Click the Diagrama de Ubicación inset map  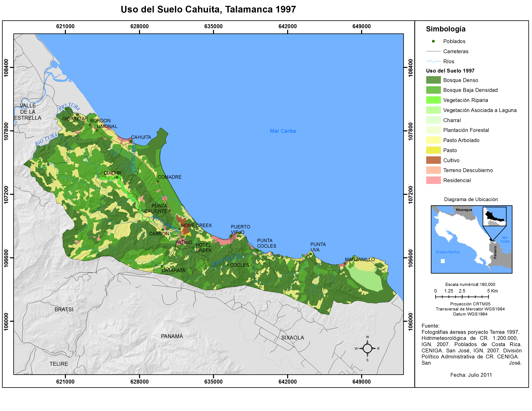click(471, 239)
